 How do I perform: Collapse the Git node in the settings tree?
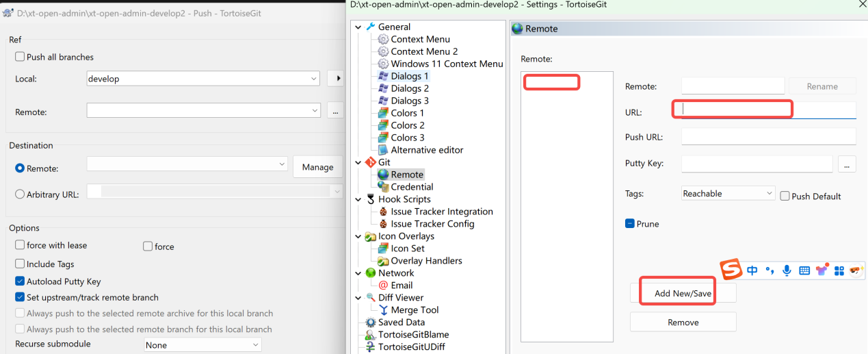(x=357, y=162)
